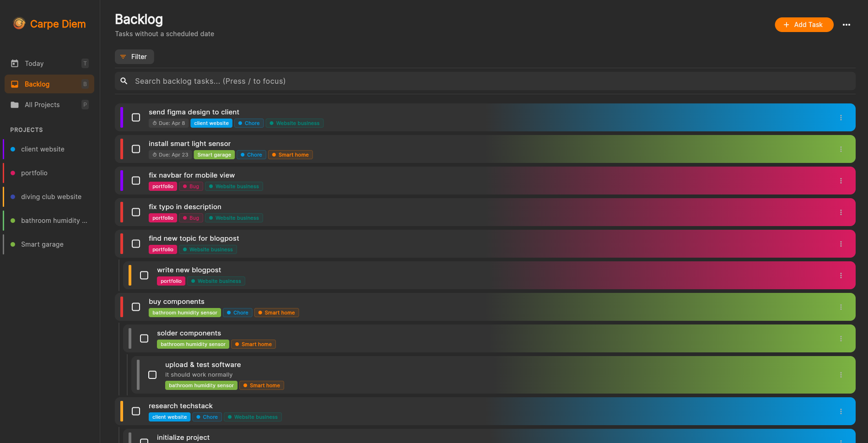This screenshot has width=868, height=443.
Task: Go to the Today view
Action: point(34,64)
